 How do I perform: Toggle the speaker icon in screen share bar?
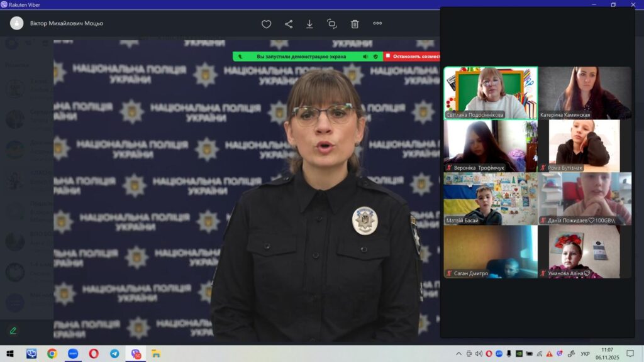[365, 57]
